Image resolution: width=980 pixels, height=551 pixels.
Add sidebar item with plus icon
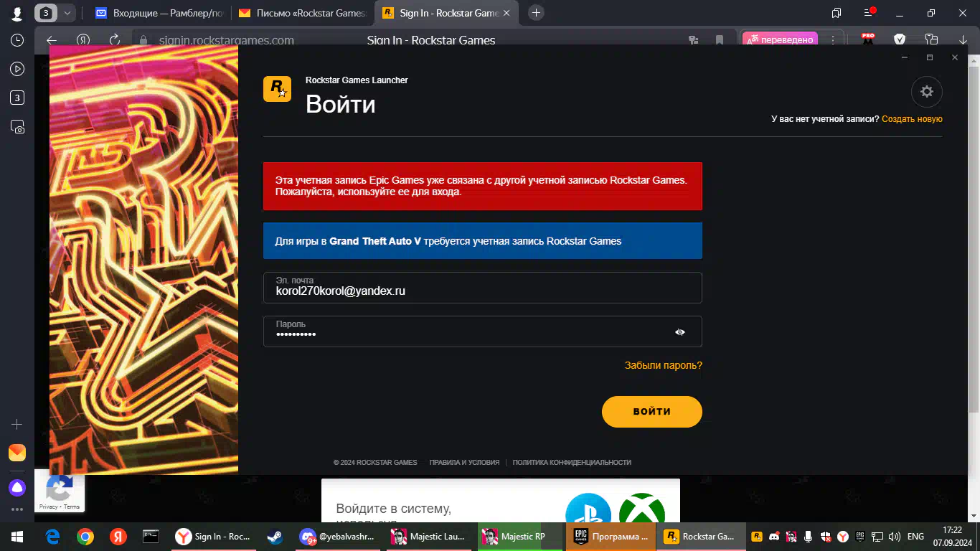click(x=17, y=424)
